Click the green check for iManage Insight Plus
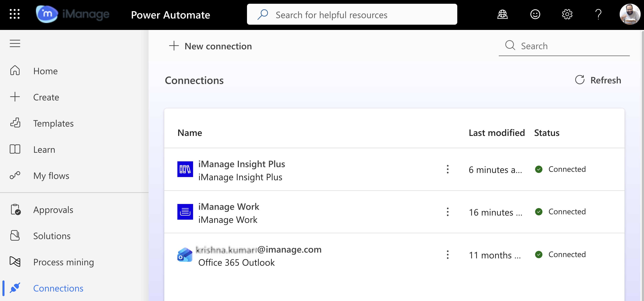 (539, 169)
